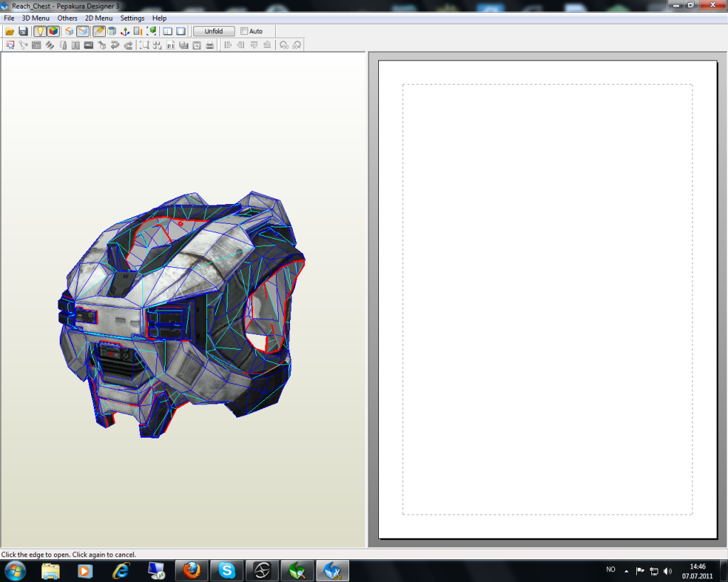Open Internet Explorer from the taskbar

tap(121, 571)
